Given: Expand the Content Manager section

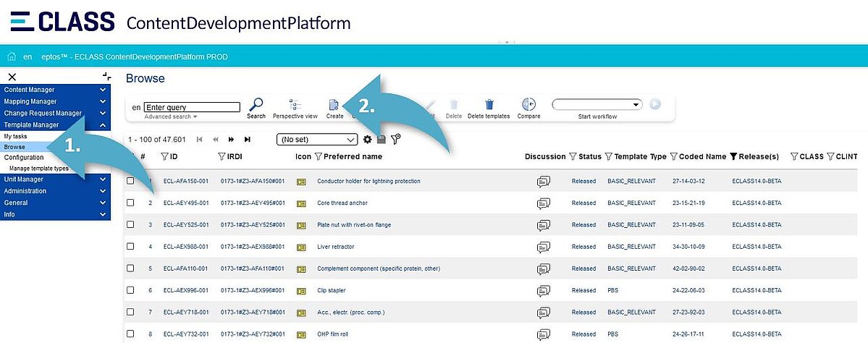Looking at the screenshot, I should click(55, 90).
